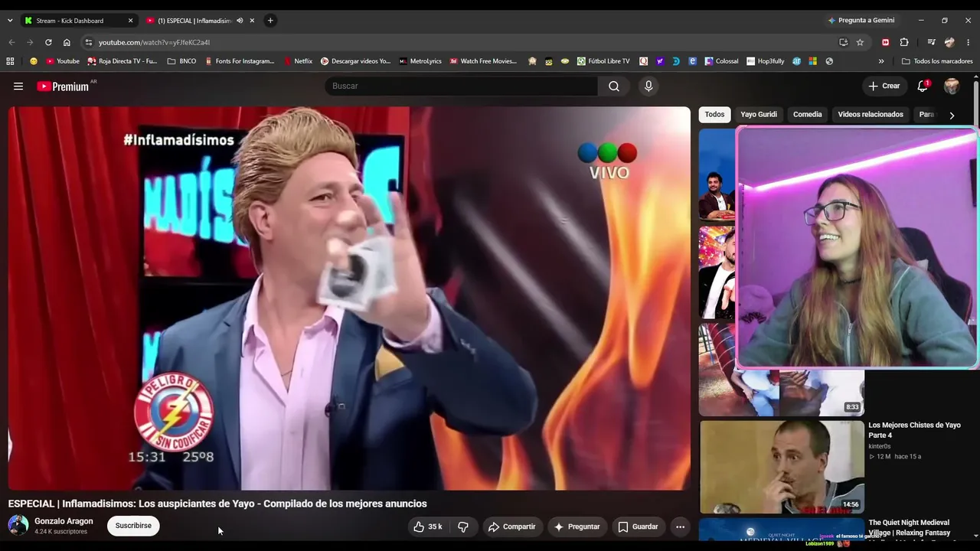This screenshot has width=980, height=551.
Task: Open The Quiet Night Medieval Village video
Action: [x=910, y=527]
